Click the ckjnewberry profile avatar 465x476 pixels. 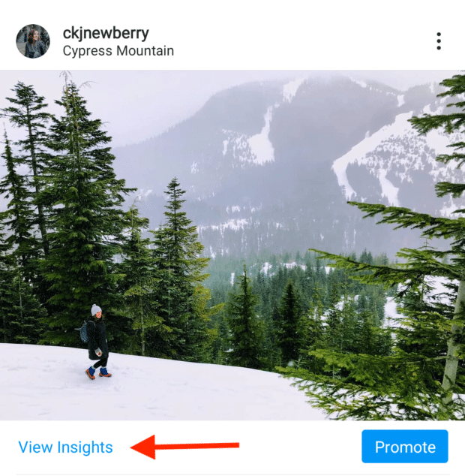coord(33,41)
